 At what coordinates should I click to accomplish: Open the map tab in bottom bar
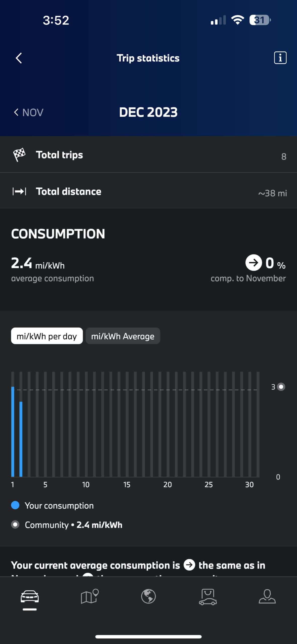click(x=89, y=596)
